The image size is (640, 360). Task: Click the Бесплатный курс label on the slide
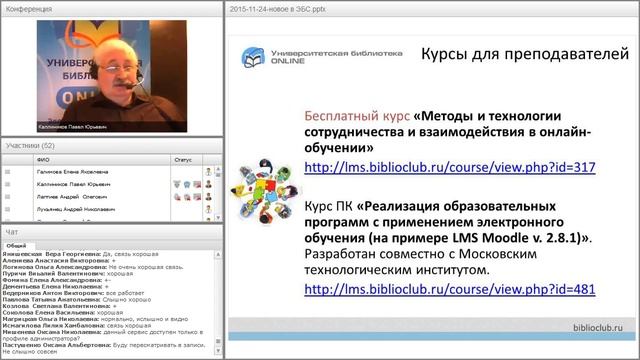click(x=357, y=116)
